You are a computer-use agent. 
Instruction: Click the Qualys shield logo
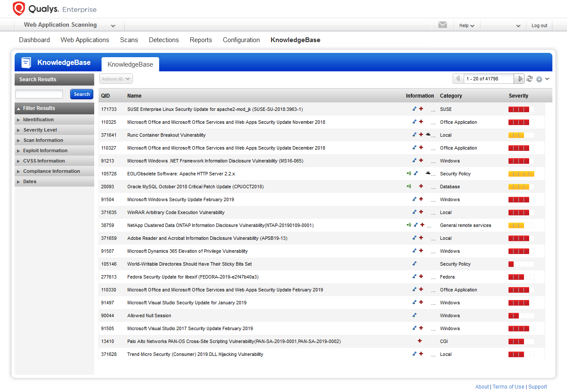coord(19,8)
